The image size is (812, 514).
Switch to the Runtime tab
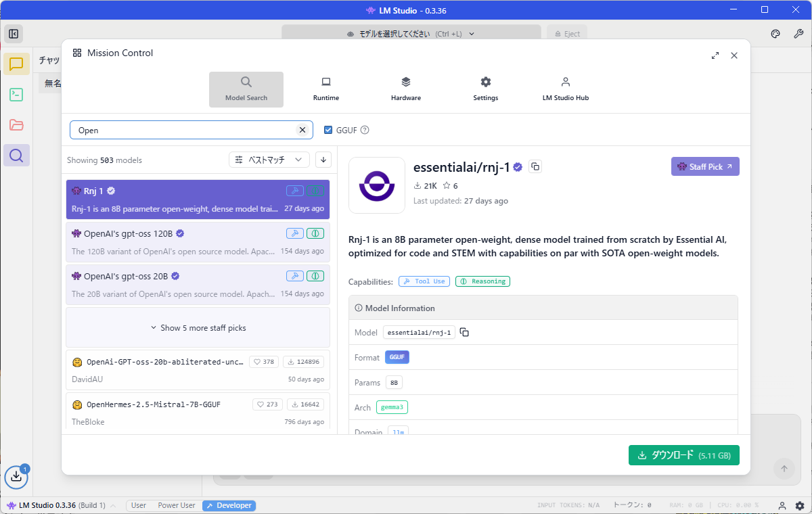(x=325, y=89)
